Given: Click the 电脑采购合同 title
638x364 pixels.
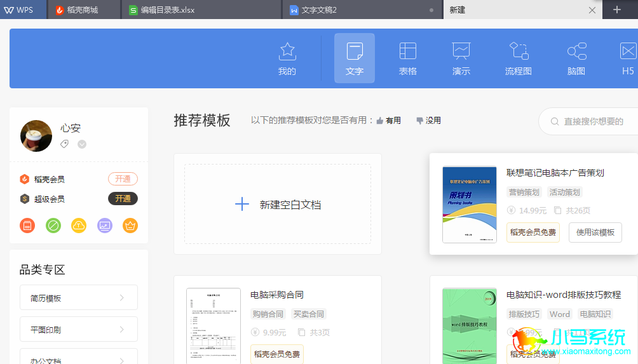Looking at the screenshot, I should [276, 295].
